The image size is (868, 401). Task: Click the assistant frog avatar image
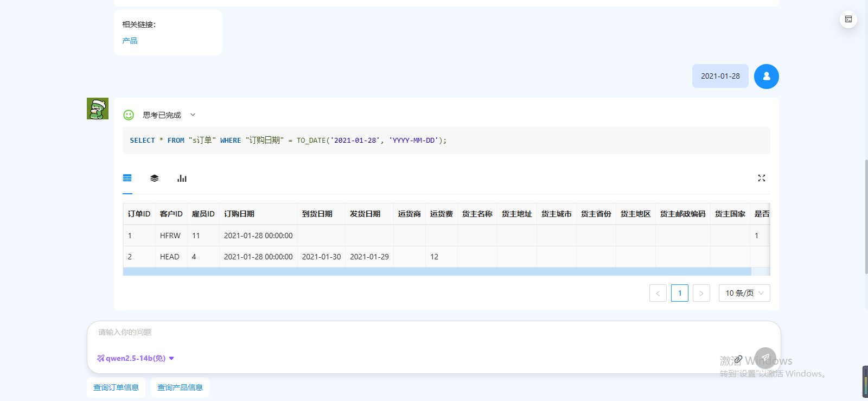98,109
